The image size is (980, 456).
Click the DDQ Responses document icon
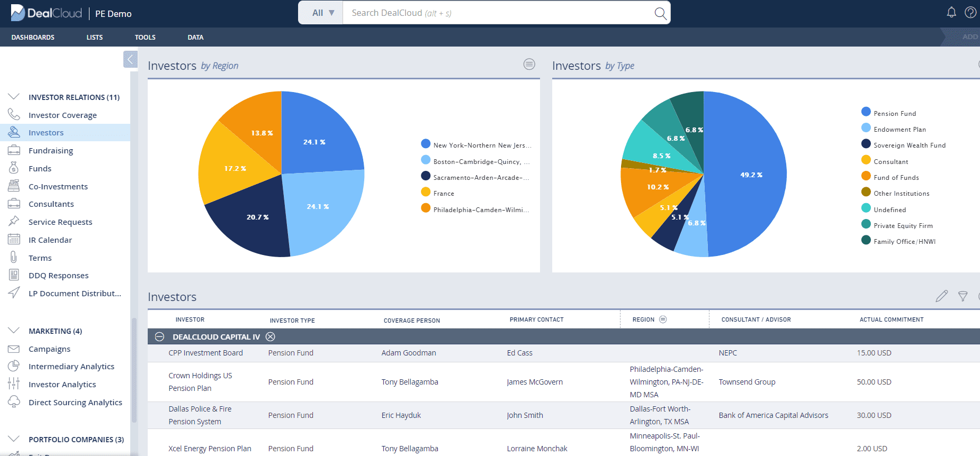(14, 275)
